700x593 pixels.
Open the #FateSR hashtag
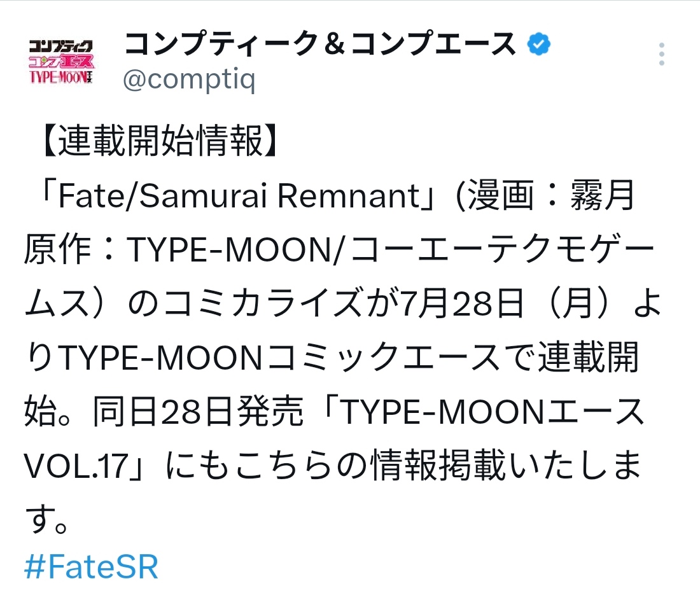[x=92, y=567]
